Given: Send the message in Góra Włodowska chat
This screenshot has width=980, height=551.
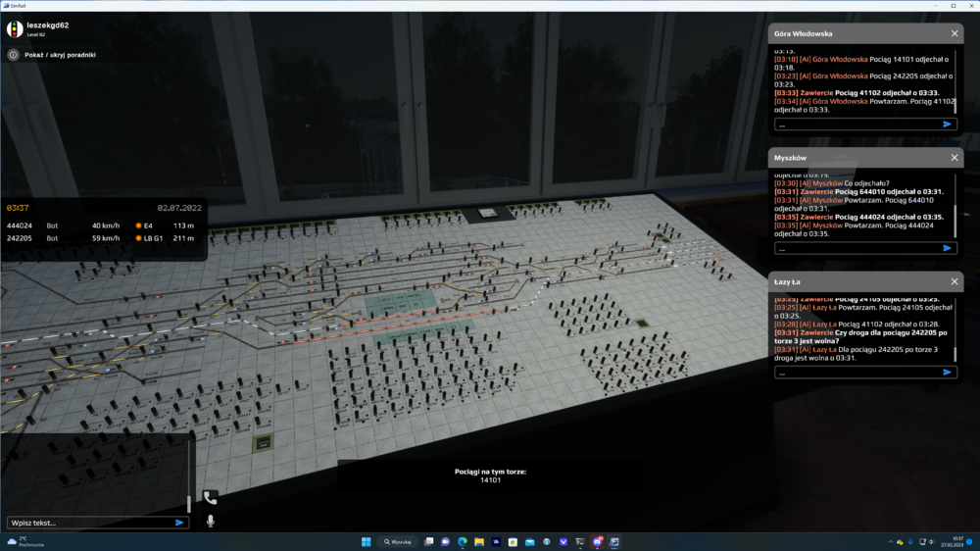Looking at the screenshot, I should tap(948, 125).
